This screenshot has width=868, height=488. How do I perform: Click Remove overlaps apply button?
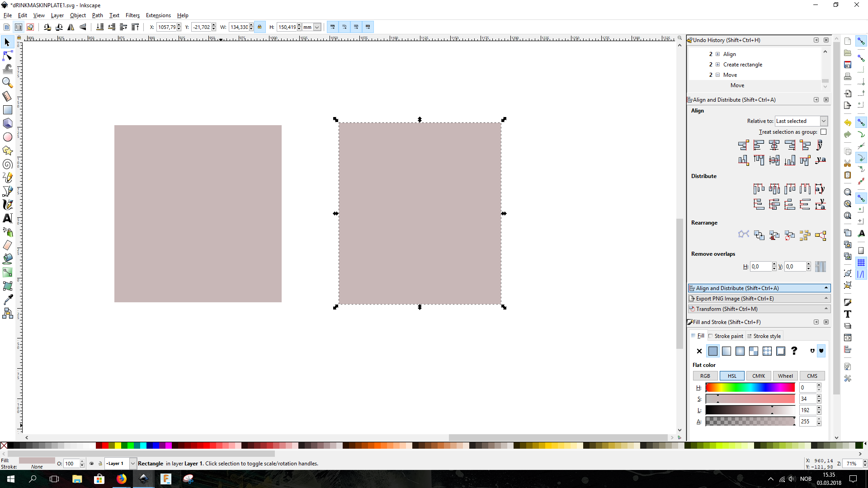pyautogui.click(x=821, y=267)
